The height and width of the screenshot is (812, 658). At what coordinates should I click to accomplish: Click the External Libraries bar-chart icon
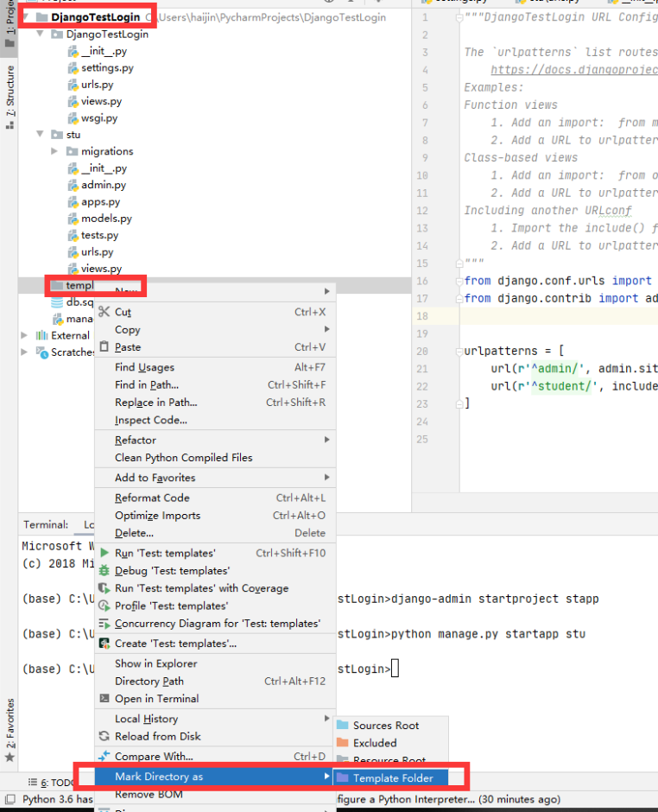42,335
